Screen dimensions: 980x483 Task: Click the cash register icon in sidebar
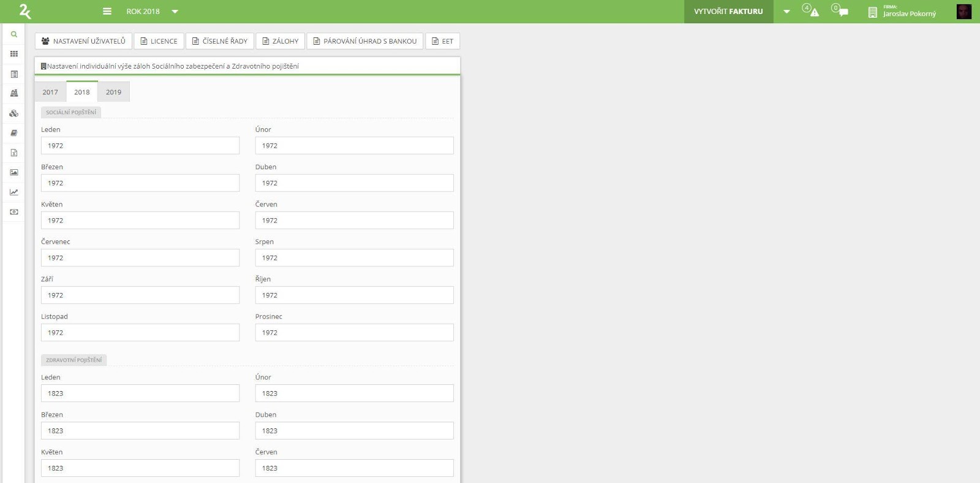pos(13,93)
